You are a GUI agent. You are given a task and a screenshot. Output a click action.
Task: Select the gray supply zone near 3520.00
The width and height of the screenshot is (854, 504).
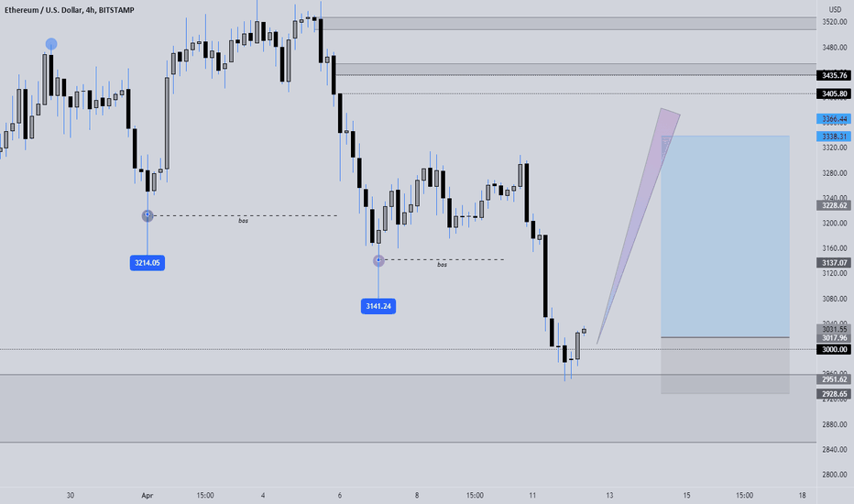pyautogui.click(x=569, y=24)
